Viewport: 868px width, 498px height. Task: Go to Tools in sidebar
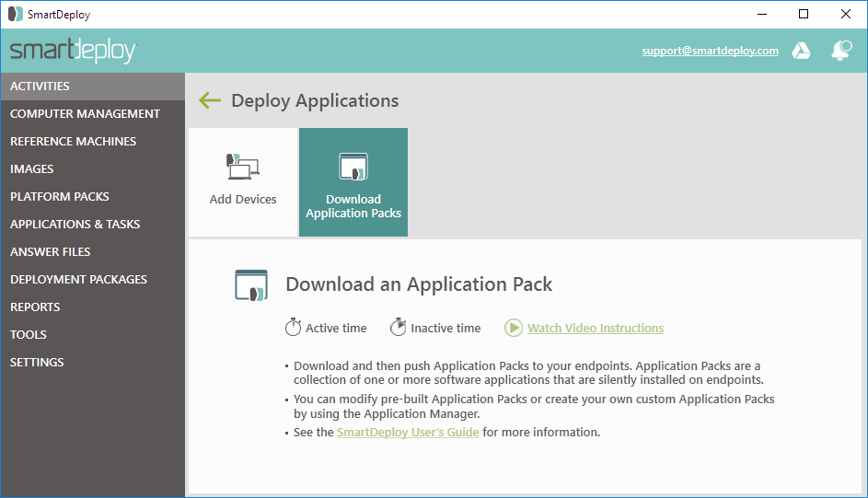tap(92, 335)
